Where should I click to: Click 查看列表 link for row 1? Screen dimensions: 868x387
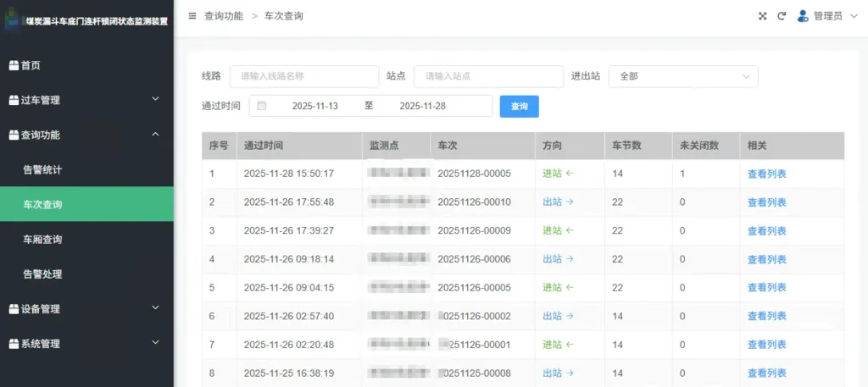point(766,174)
